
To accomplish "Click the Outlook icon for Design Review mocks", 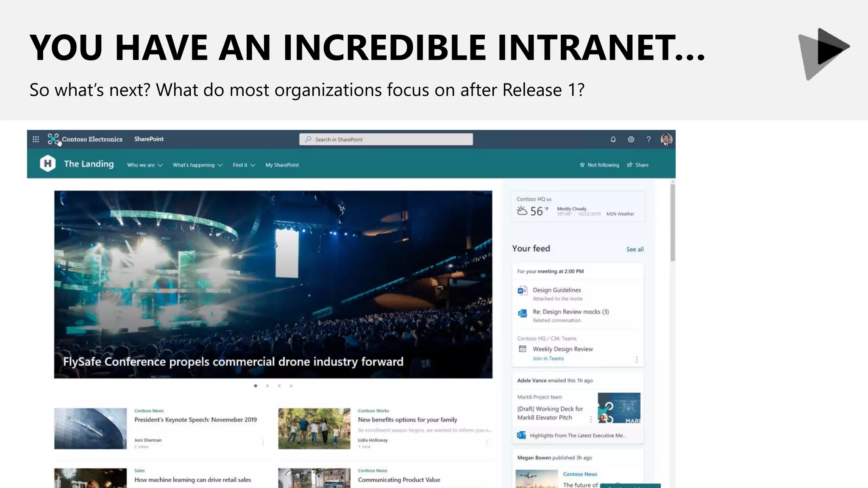I will click(x=522, y=313).
